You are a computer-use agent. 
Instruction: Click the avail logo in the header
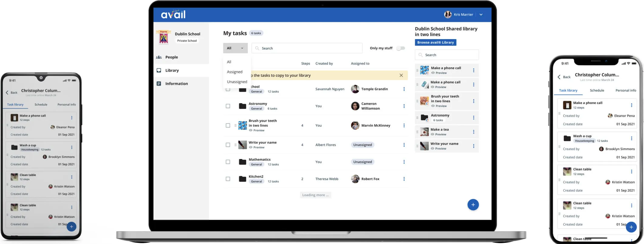point(173,14)
